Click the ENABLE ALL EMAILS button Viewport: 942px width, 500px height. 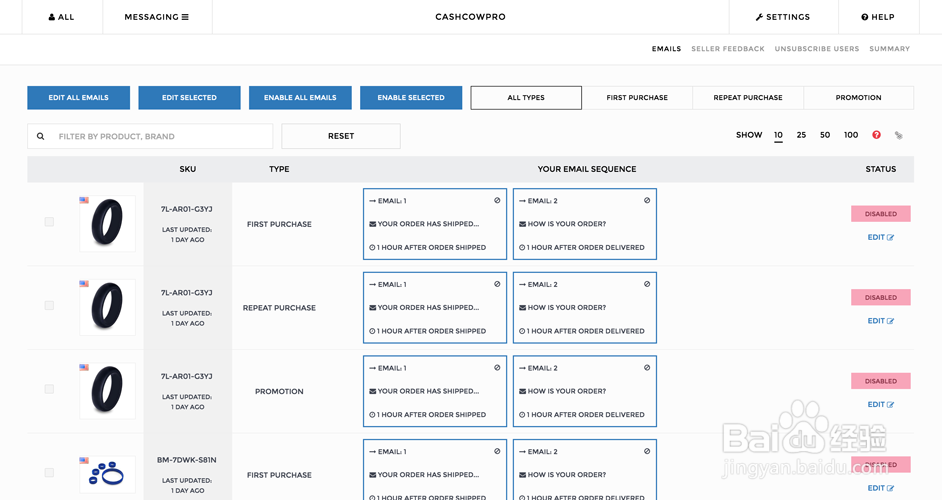click(300, 97)
